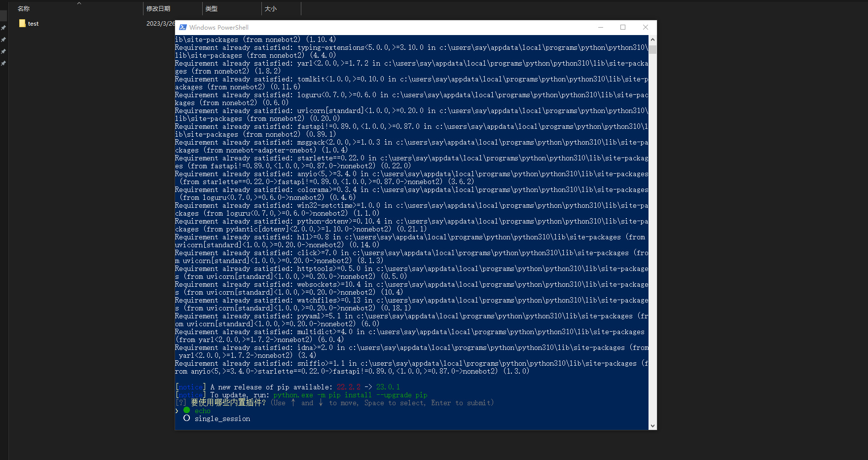Click the 'uvicorn[standard]<1.0.0' requirement line
The image size is (868, 460).
click(411, 115)
